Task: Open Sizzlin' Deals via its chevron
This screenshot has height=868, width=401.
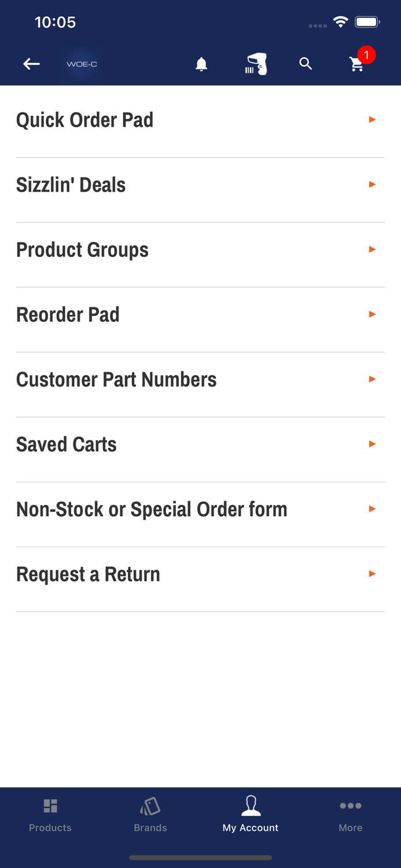Action: click(372, 185)
